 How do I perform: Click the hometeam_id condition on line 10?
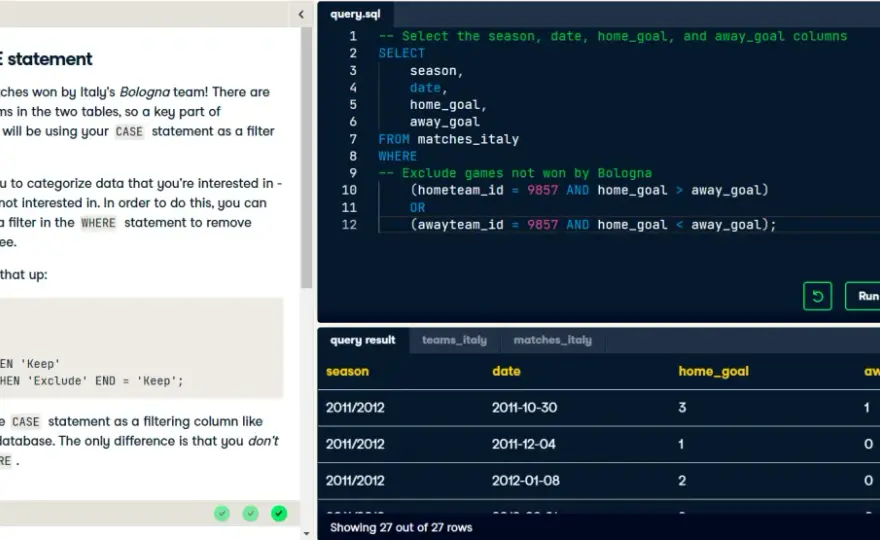pyautogui.click(x=589, y=190)
